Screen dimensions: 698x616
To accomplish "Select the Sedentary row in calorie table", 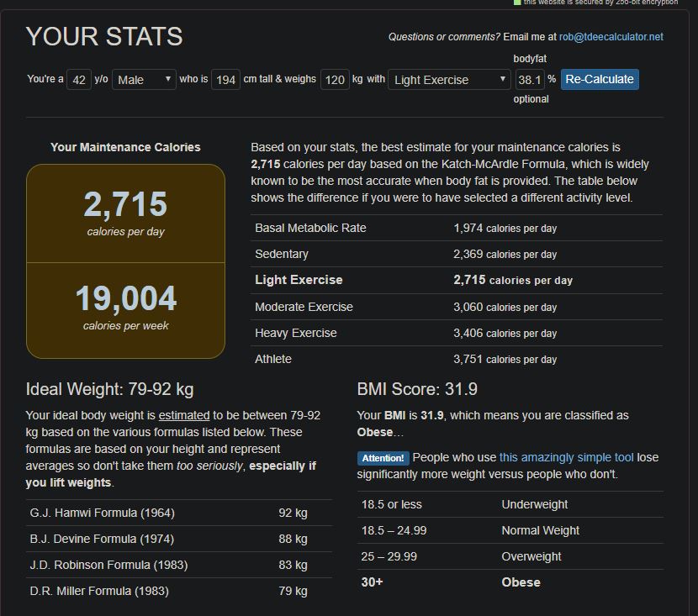I will pyautogui.click(x=457, y=254).
